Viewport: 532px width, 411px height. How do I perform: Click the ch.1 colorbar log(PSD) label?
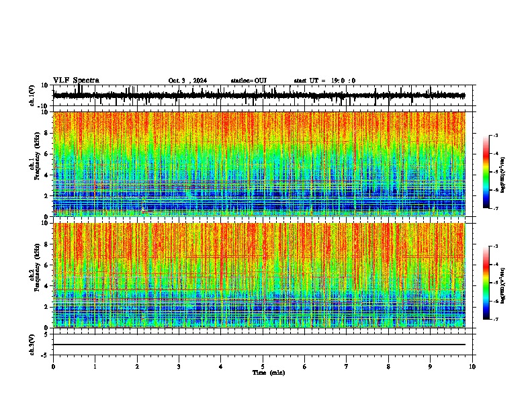click(503, 175)
